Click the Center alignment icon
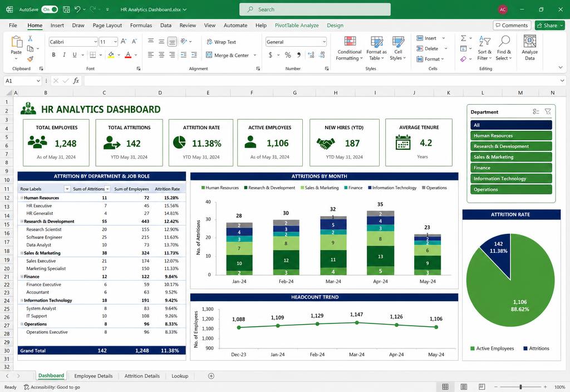Viewport: 570px width, 392px height. point(161,55)
